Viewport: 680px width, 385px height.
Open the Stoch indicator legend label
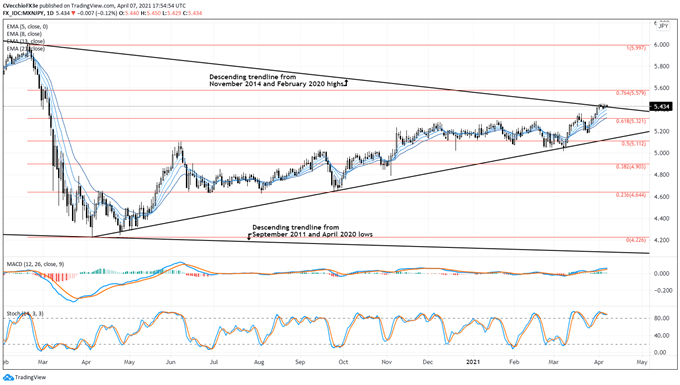[25, 313]
